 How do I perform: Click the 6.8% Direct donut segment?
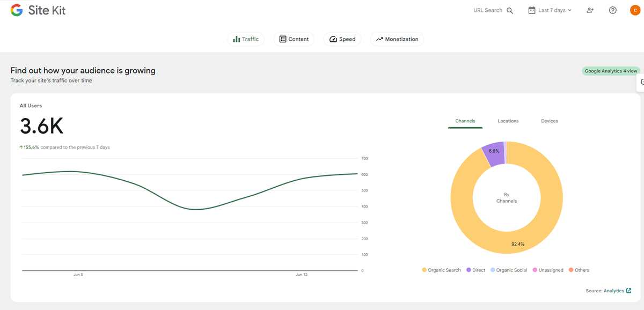493,152
